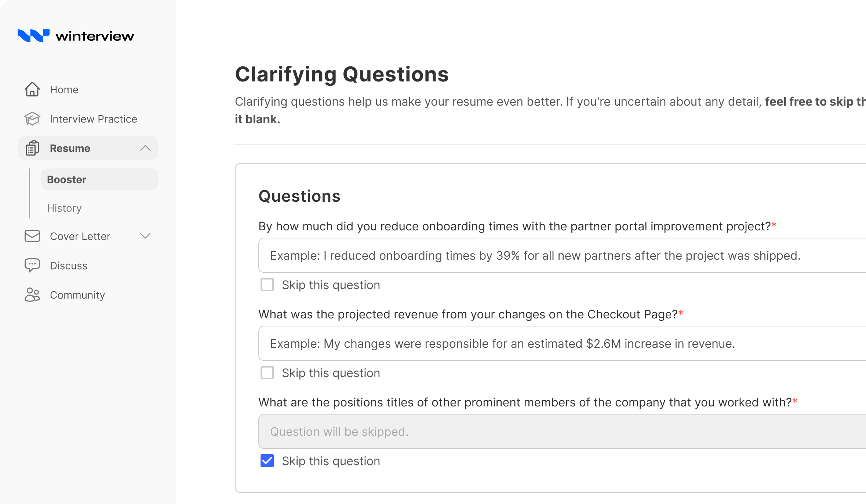The image size is (866, 504).
Task: Open the Booster submenu item
Action: [67, 179]
